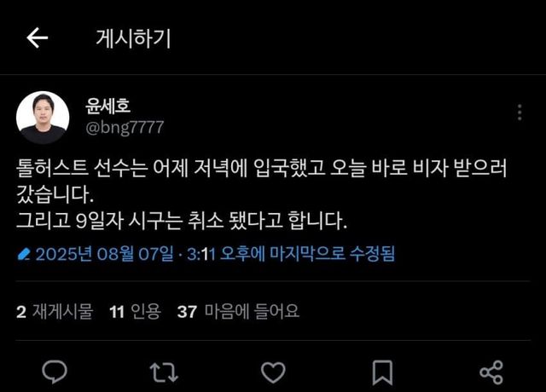Share the post via share icon

click(x=491, y=372)
